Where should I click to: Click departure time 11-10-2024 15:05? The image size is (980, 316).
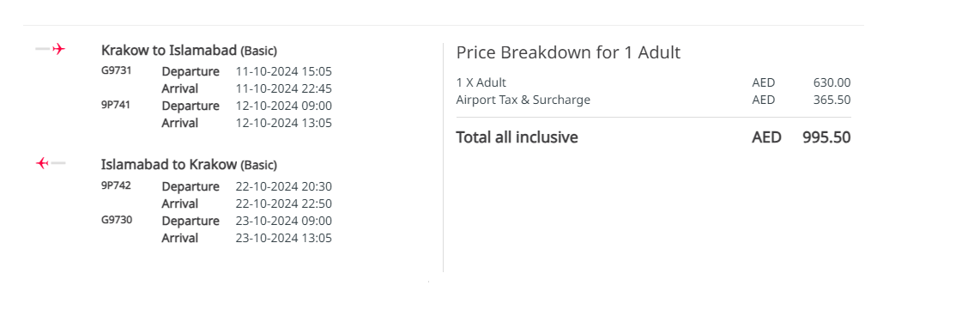(x=284, y=71)
